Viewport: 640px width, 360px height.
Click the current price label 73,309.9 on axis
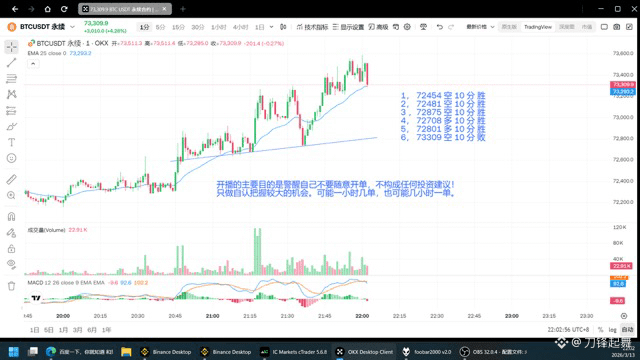[x=622, y=84]
